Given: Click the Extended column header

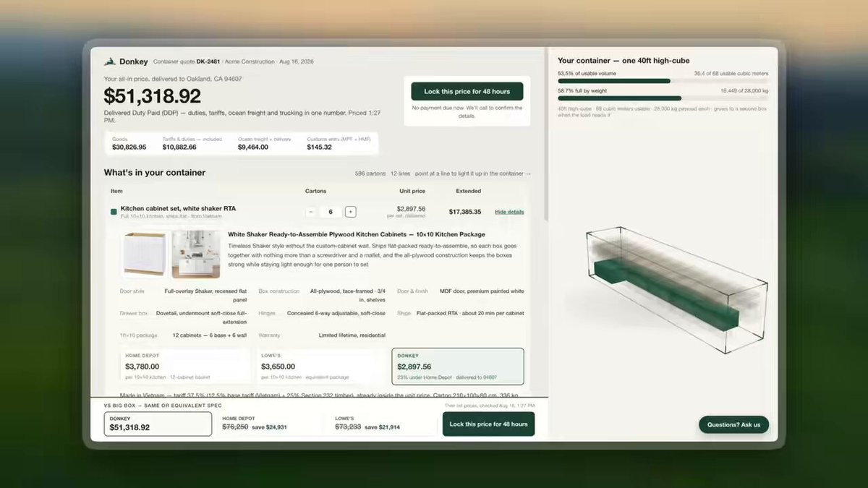Looking at the screenshot, I should (x=469, y=191).
